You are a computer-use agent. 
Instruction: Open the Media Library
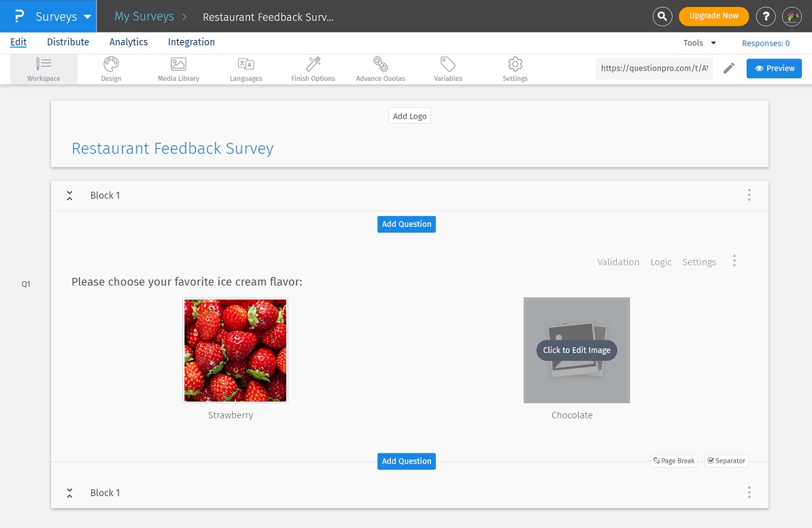(x=177, y=68)
